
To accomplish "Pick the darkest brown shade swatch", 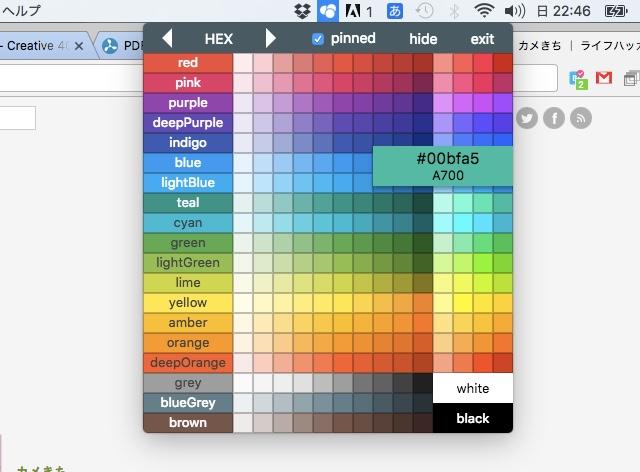I will [x=423, y=423].
